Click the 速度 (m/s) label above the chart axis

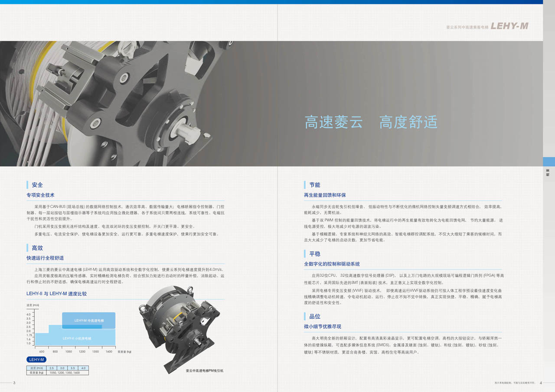point(33,305)
